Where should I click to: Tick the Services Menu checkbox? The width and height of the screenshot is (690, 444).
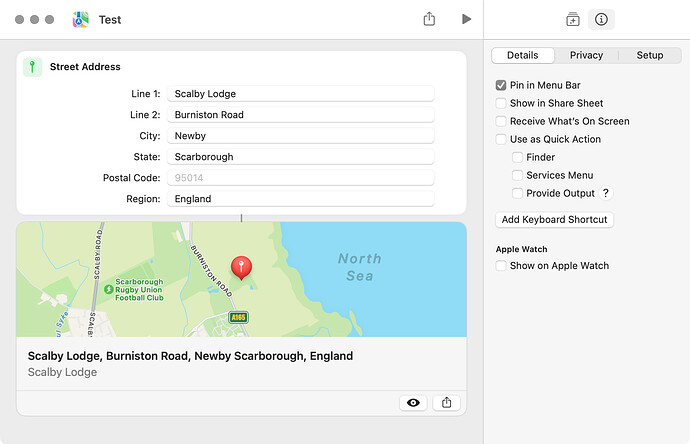click(x=518, y=175)
